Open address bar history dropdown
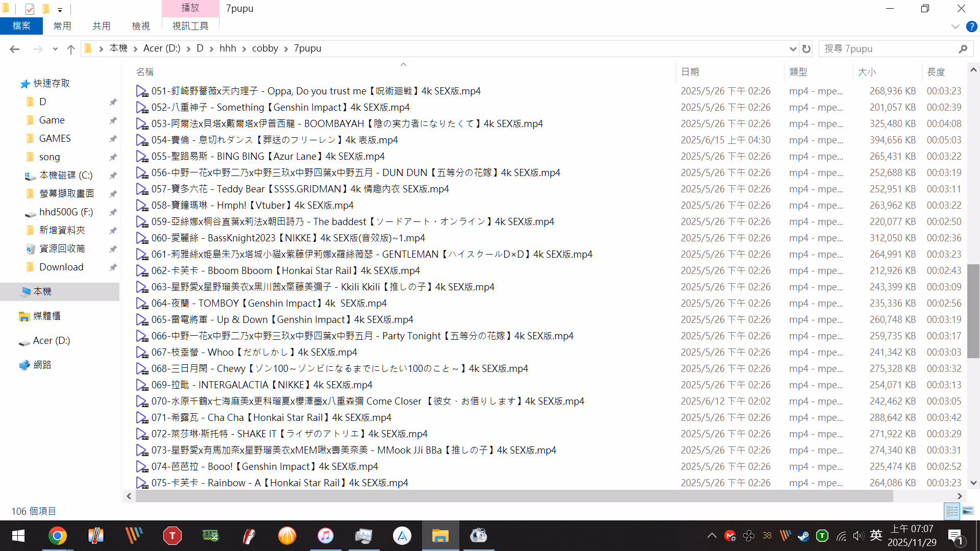Screen dimensions: 980x551 click(x=793, y=49)
